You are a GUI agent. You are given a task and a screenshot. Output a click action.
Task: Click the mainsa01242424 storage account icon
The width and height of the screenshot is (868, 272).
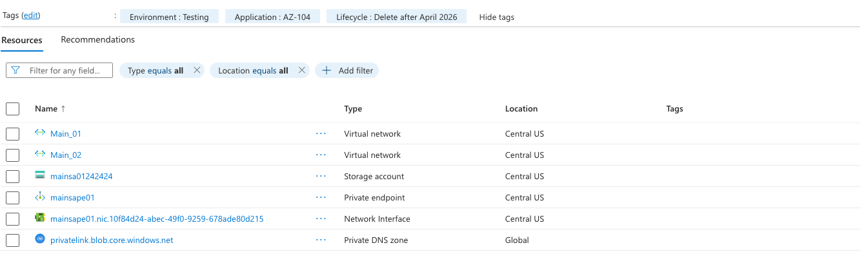[x=40, y=176]
